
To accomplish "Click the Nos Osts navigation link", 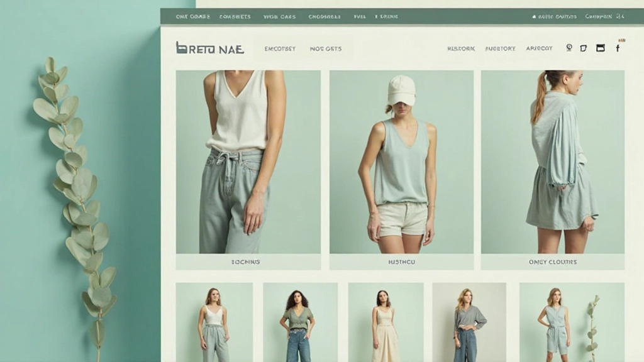I will point(326,48).
